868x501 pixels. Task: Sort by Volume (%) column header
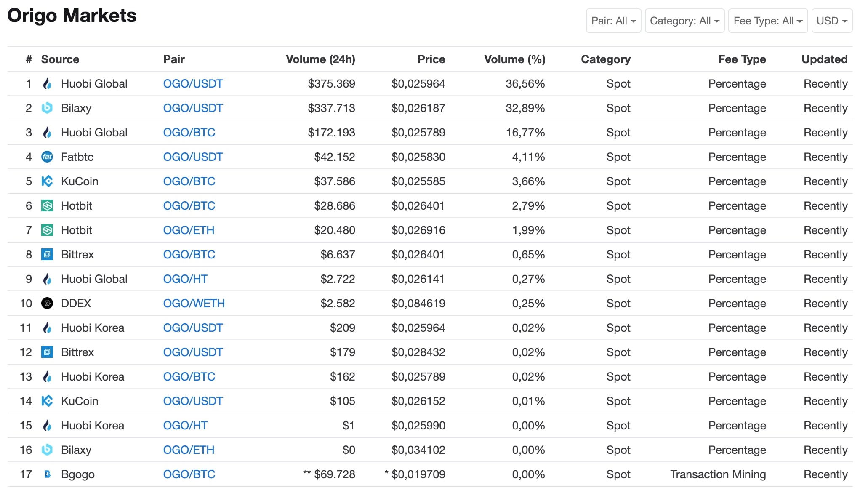coord(514,59)
